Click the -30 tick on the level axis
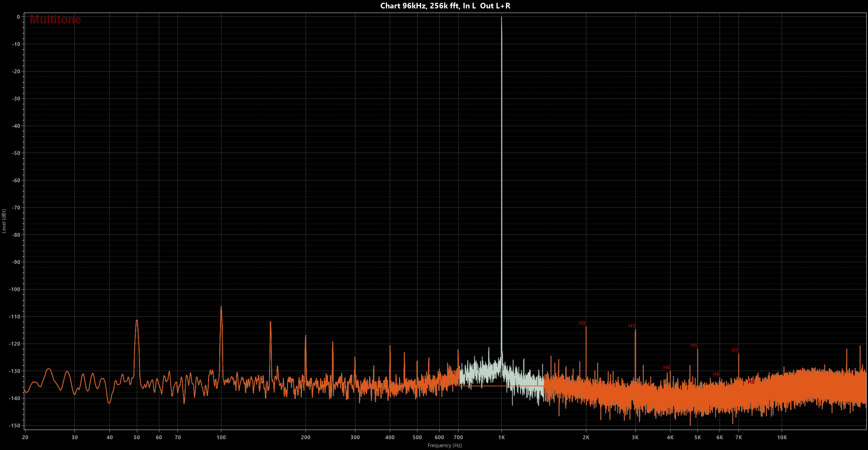Viewport: 868px width, 450px height. (x=16, y=99)
